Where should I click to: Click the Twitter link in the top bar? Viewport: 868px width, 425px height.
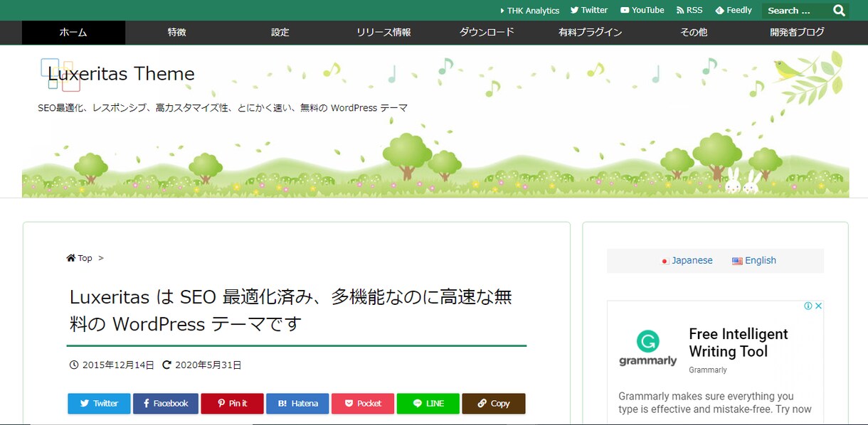tap(589, 10)
